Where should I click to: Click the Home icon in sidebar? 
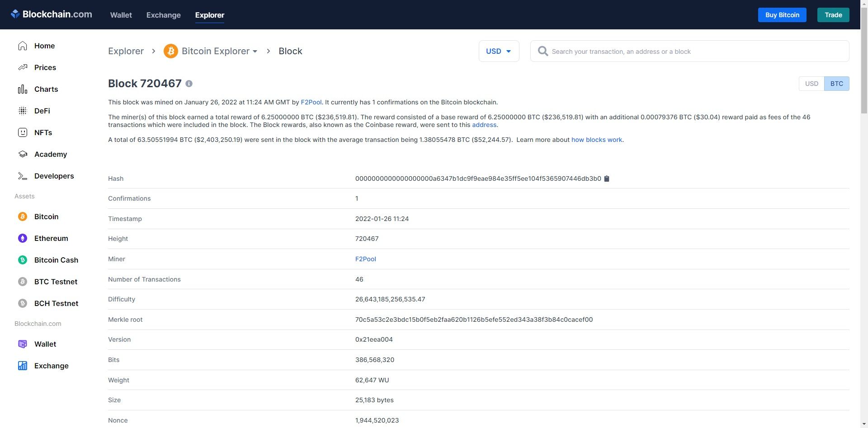(x=23, y=46)
